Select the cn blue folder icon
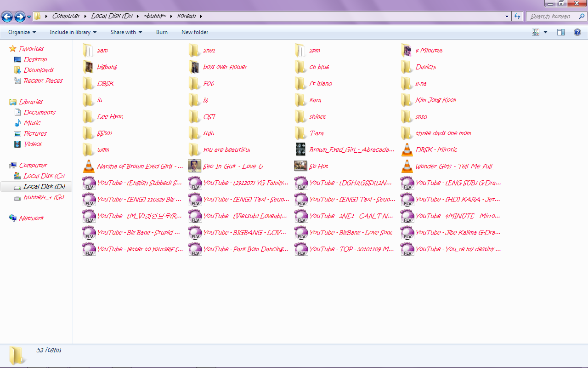The image size is (588, 368). 300,67
